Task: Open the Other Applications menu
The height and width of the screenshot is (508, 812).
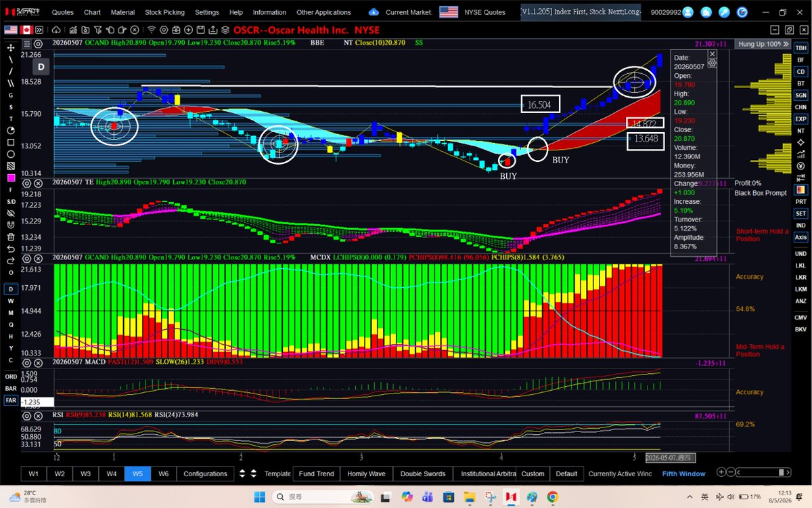Action: coord(323,12)
